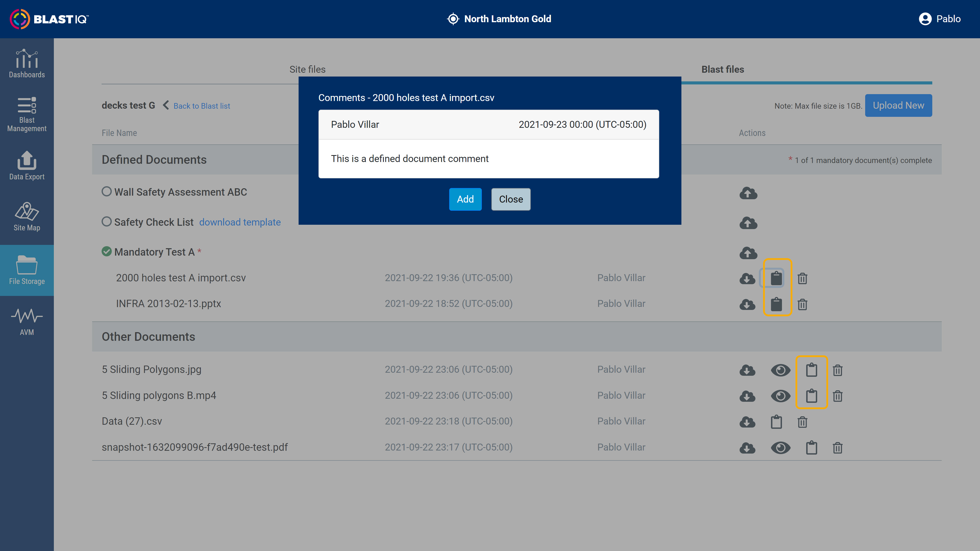
Task: Open Blast Management in sidebar
Action: (27, 115)
